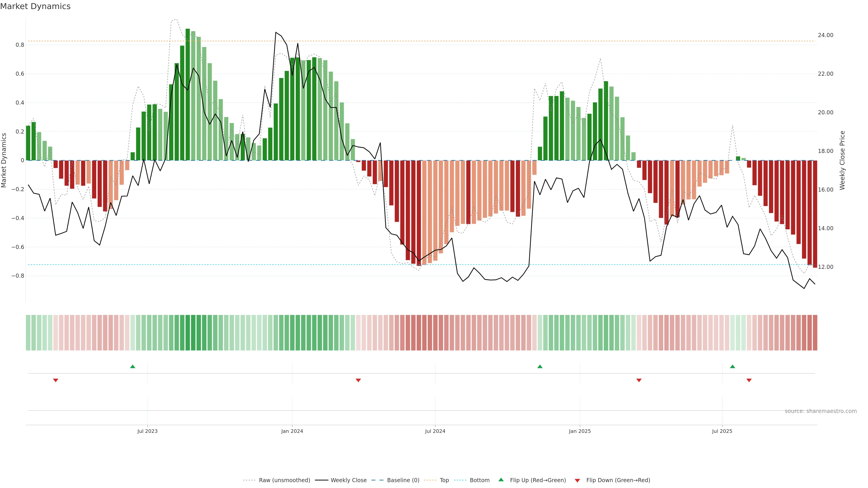Toggle the Baseline (0) legend entry
Screen dimensions: 868x488
pos(403,480)
